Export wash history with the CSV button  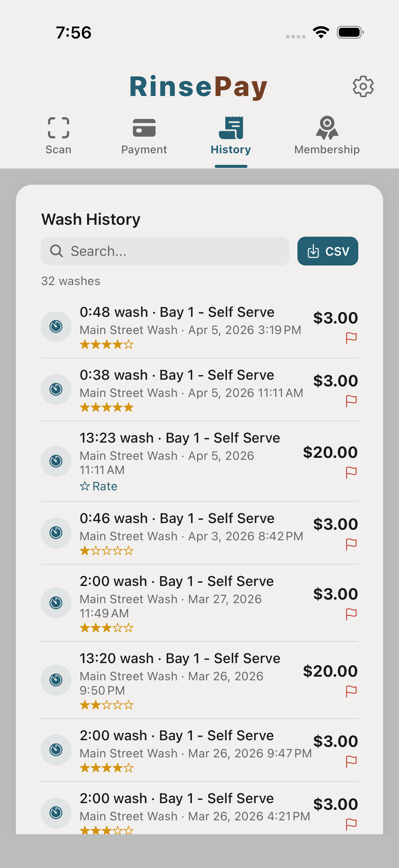point(327,251)
